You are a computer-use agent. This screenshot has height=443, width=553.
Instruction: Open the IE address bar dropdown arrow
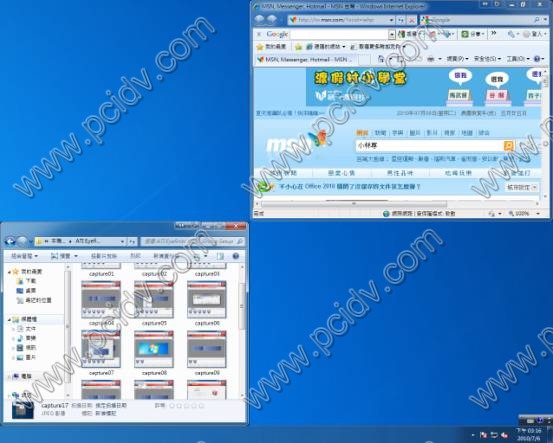391,20
